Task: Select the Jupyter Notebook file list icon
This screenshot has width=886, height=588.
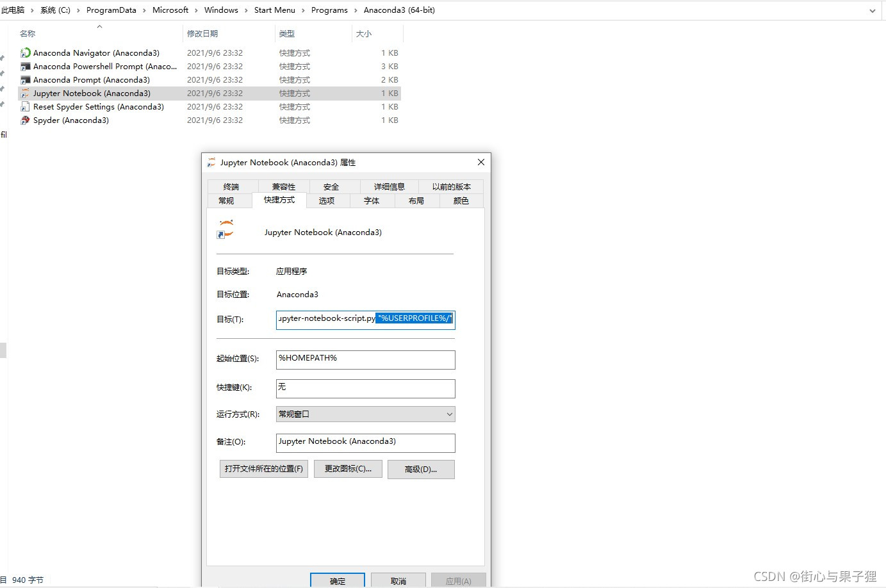Action: point(25,94)
